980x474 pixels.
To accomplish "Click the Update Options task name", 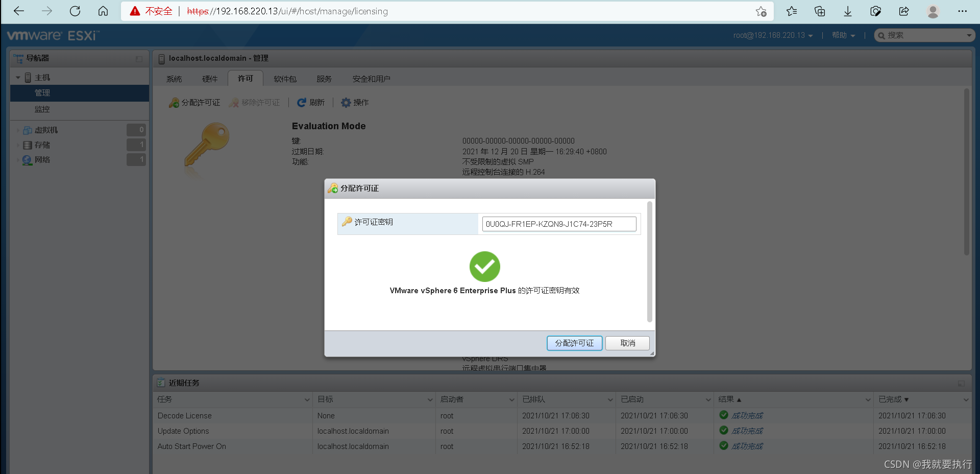I will click(x=183, y=431).
